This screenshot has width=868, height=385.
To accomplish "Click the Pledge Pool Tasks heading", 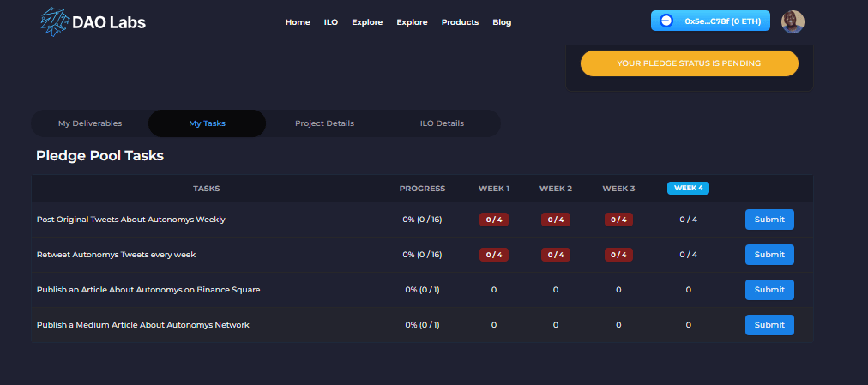I will pyautogui.click(x=99, y=156).
